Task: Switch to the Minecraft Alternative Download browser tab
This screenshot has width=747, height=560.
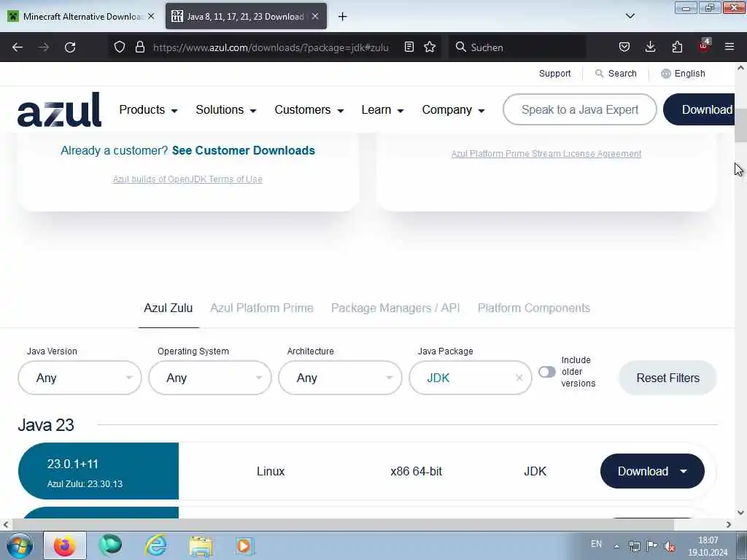Action: click(x=81, y=16)
